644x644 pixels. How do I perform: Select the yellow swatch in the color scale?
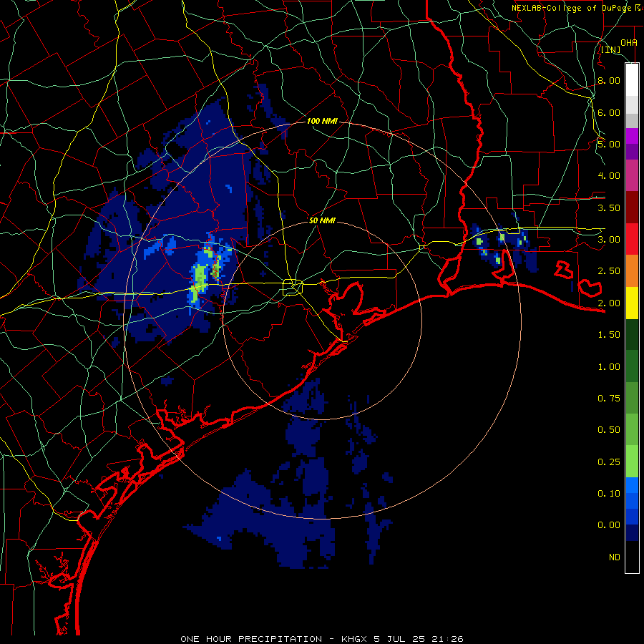[x=632, y=303]
